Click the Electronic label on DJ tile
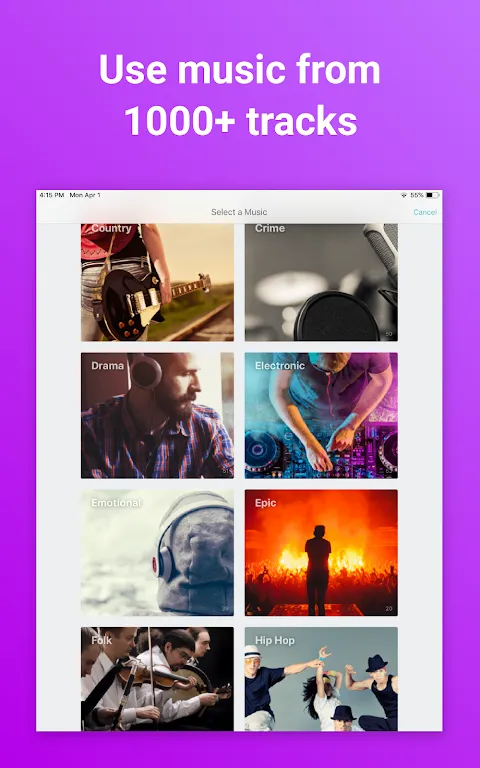The image size is (480, 768). [x=280, y=365]
